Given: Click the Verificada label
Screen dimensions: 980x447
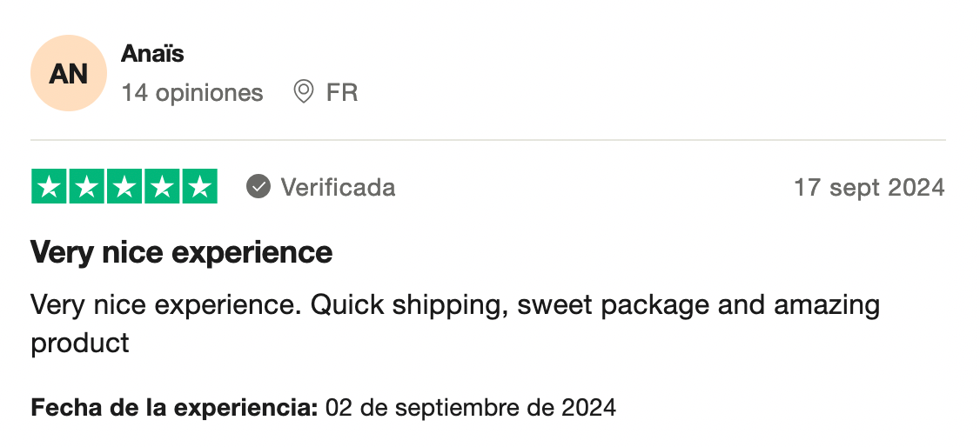Looking at the screenshot, I should point(338,187).
